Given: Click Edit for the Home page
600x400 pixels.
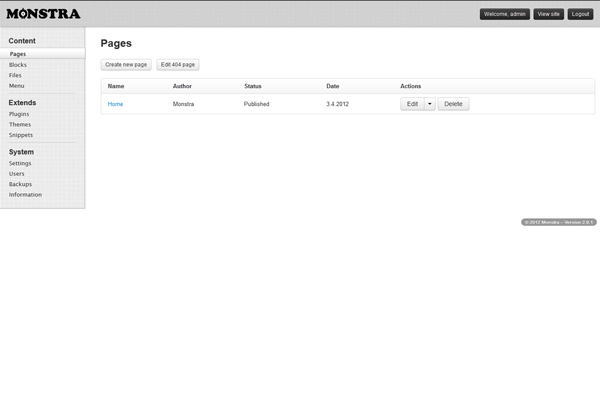Looking at the screenshot, I should [412, 104].
